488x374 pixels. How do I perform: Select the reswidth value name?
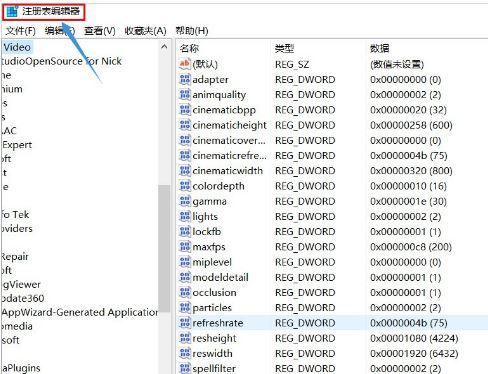click(x=212, y=353)
